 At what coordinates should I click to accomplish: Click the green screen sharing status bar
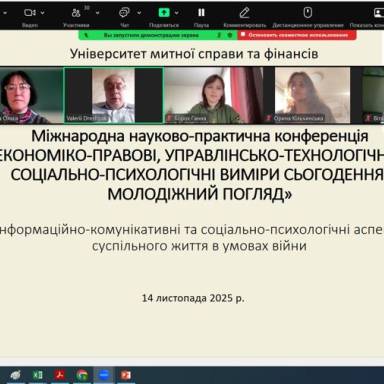(x=158, y=35)
